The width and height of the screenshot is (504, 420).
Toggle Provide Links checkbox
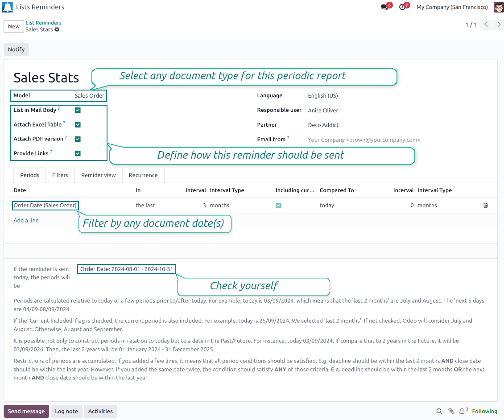(x=78, y=154)
